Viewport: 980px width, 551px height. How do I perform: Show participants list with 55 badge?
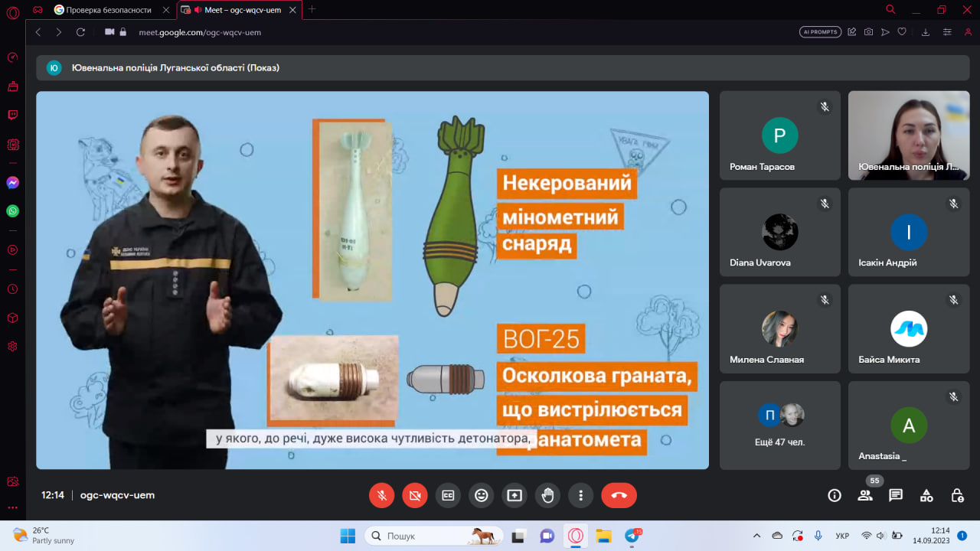pyautogui.click(x=865, y=495)
